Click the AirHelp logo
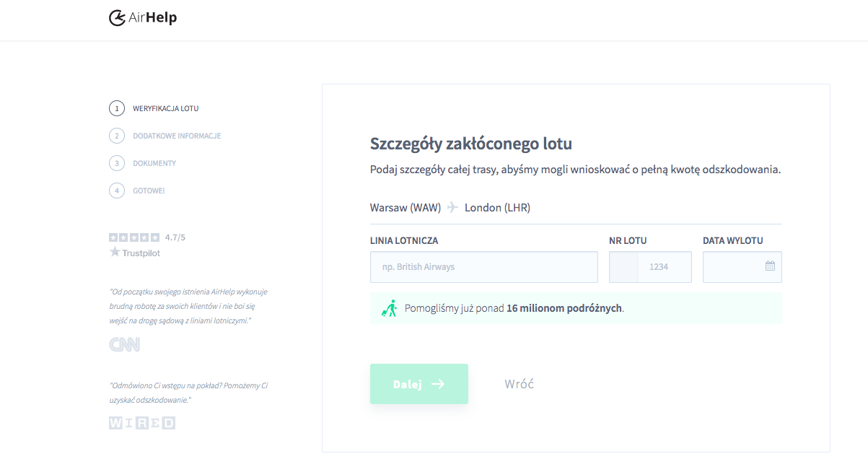This screenshot has width=868, height=472. click(x=143, y=17)
